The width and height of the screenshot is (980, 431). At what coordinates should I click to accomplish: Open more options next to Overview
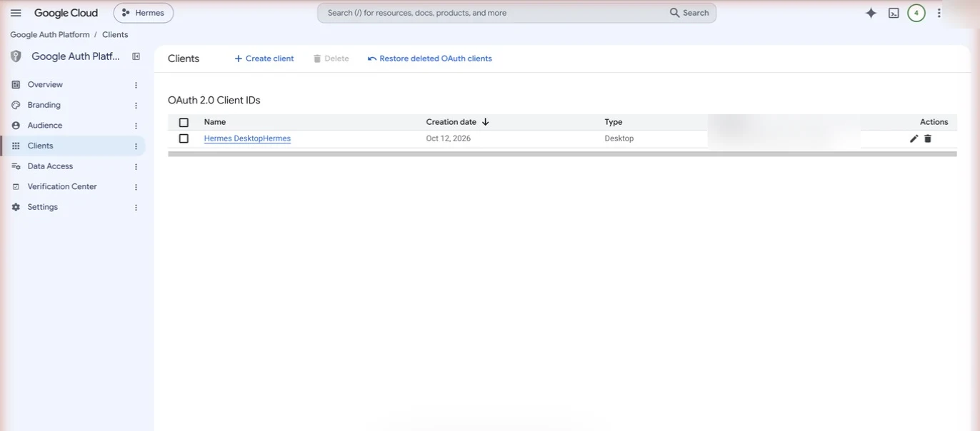coord(136,85)
